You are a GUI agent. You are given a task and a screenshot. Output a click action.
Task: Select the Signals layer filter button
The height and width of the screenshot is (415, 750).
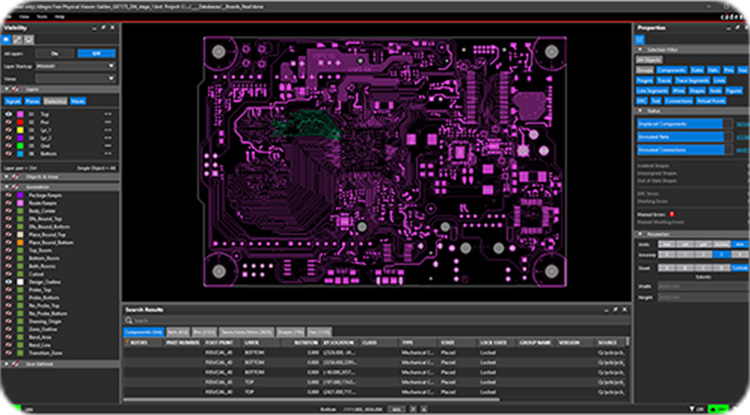pyautogui.click(x=15, y=101)
